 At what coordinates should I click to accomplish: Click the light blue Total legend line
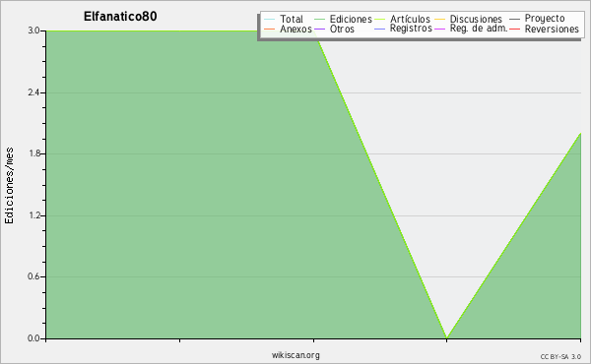tap(270, 20)
